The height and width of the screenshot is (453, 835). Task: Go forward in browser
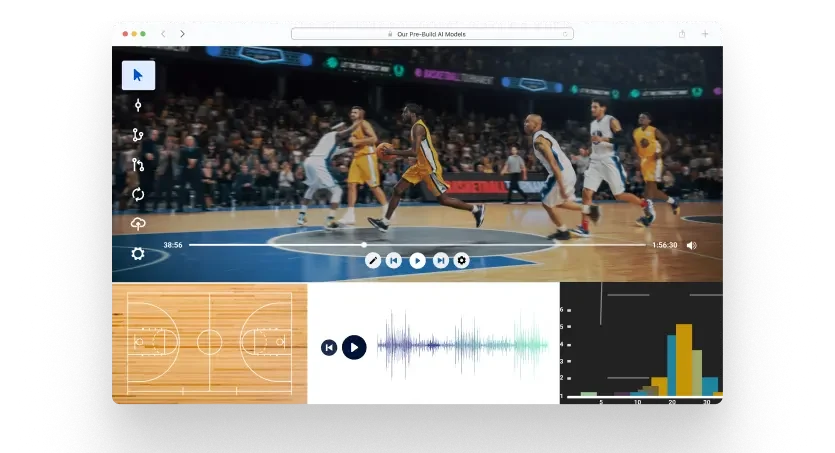pyautogui.click(x=183, y=34)
